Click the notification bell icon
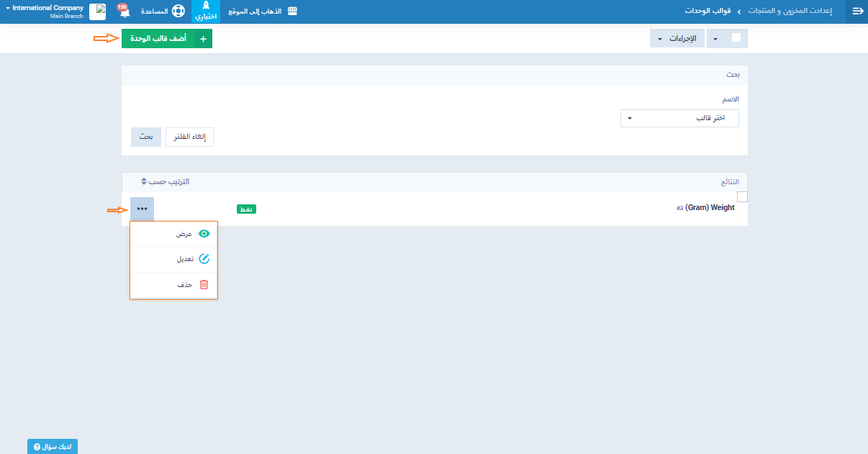This screenshot has width=868, height=454. point(123,12)
